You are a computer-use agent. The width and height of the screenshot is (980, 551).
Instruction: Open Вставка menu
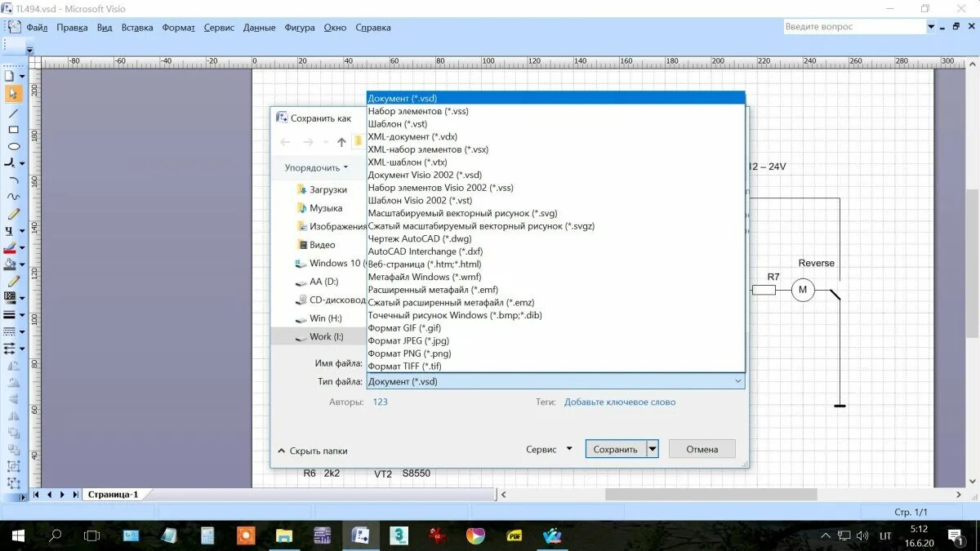click(137, 27)
